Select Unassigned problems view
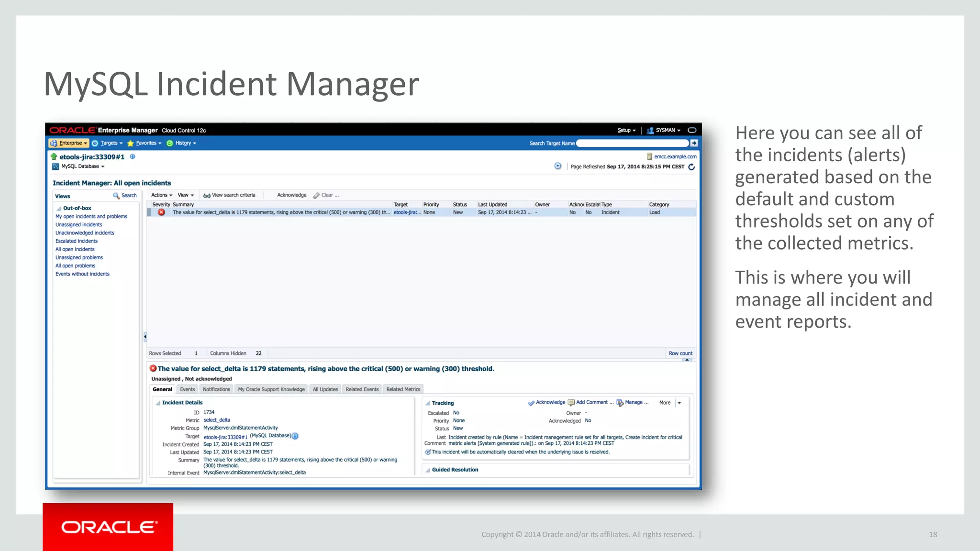The height and width of the screenshot is (551, 980). click(x=79, y=257)
